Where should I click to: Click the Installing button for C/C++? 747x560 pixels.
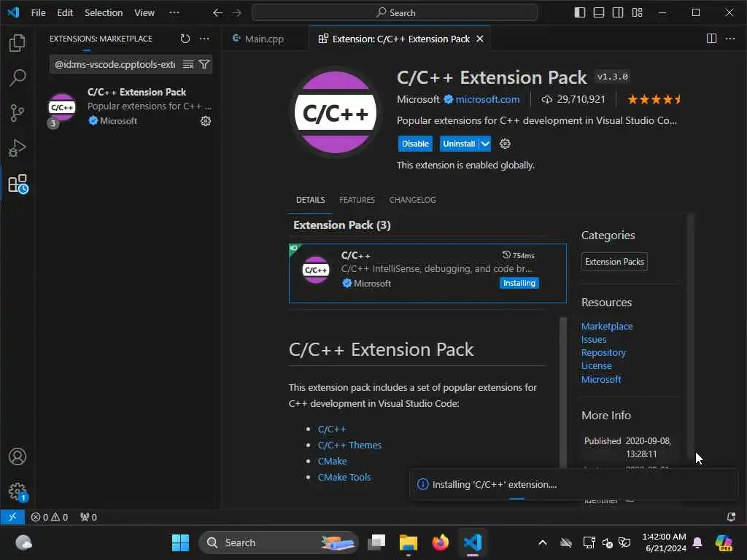point(519,283)
